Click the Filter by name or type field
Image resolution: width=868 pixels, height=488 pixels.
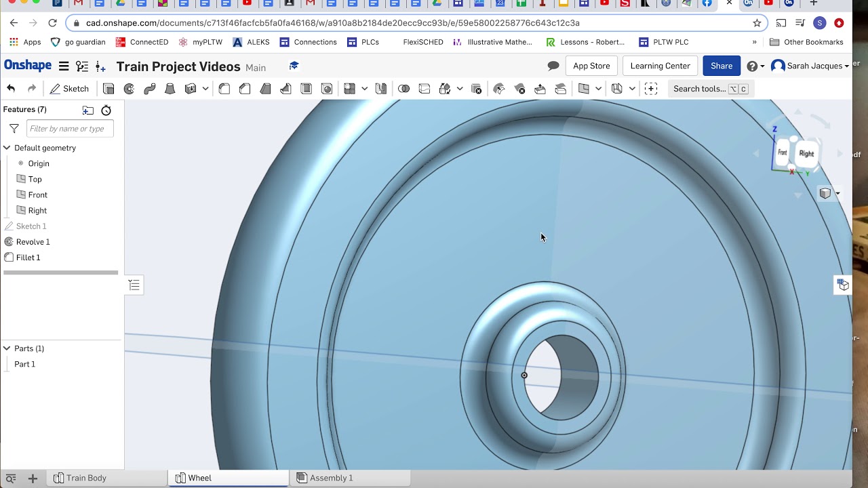[70, 129]
